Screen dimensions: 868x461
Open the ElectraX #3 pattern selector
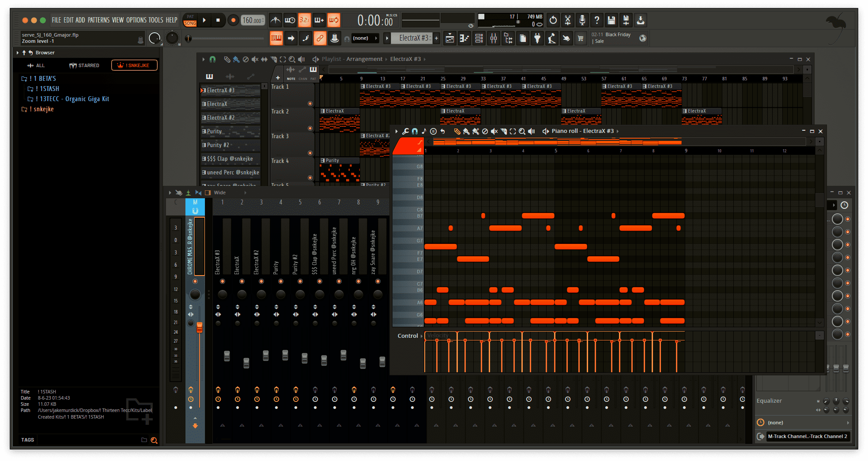[414, 38]
